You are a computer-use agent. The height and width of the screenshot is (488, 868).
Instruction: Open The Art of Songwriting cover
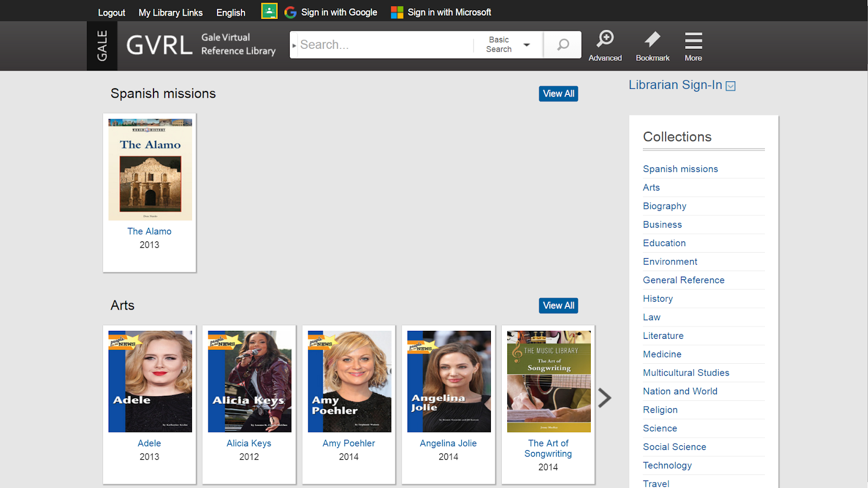(549, 382)
